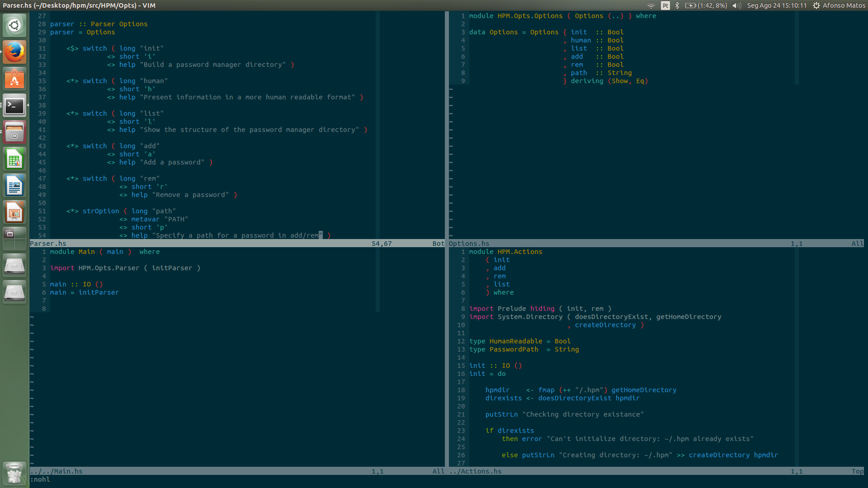
Task: Click 'type HumanReadable = Bool' line
Action: coord(520,341)
